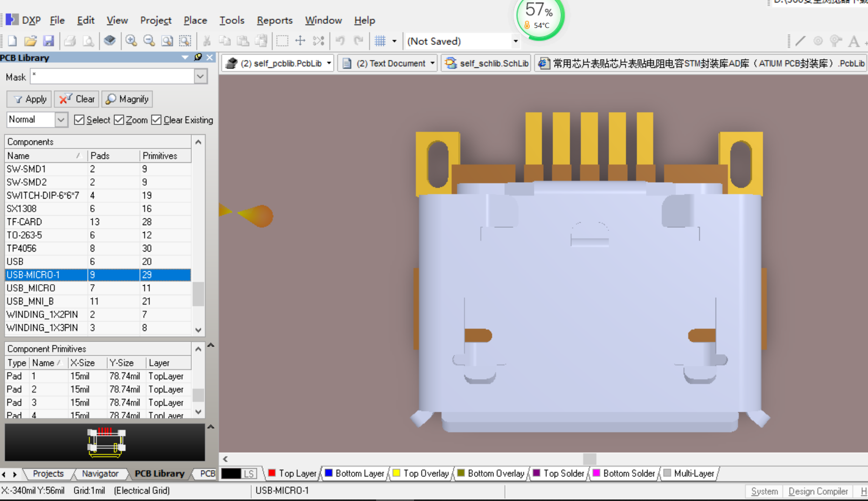Viewport: 868px width, 501px height.
Task: Select the Place String 'A' tool icon
Action: click(x=854, y=40)
